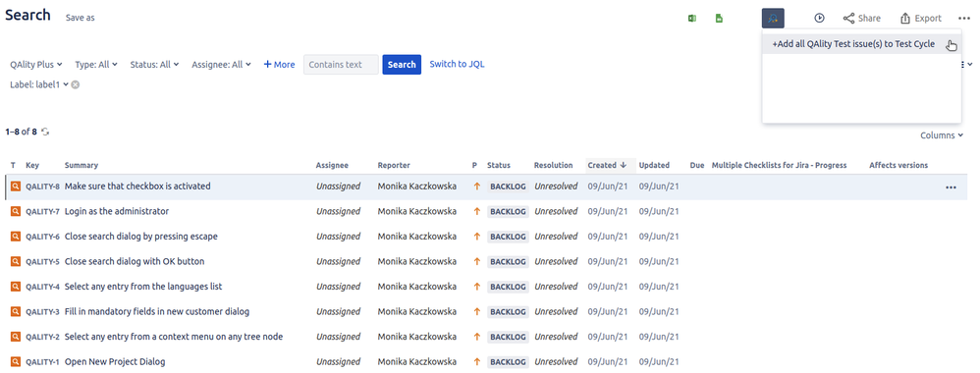Sort by the Resolution column header
The height and width of the screenshot is (373, 980).
coord(553,165)
